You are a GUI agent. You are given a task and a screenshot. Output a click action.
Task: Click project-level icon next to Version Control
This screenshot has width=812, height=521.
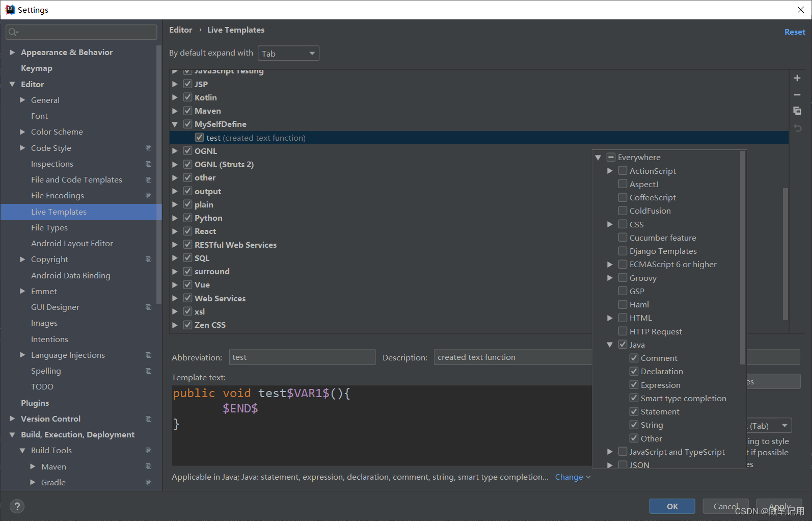point(148,419)
